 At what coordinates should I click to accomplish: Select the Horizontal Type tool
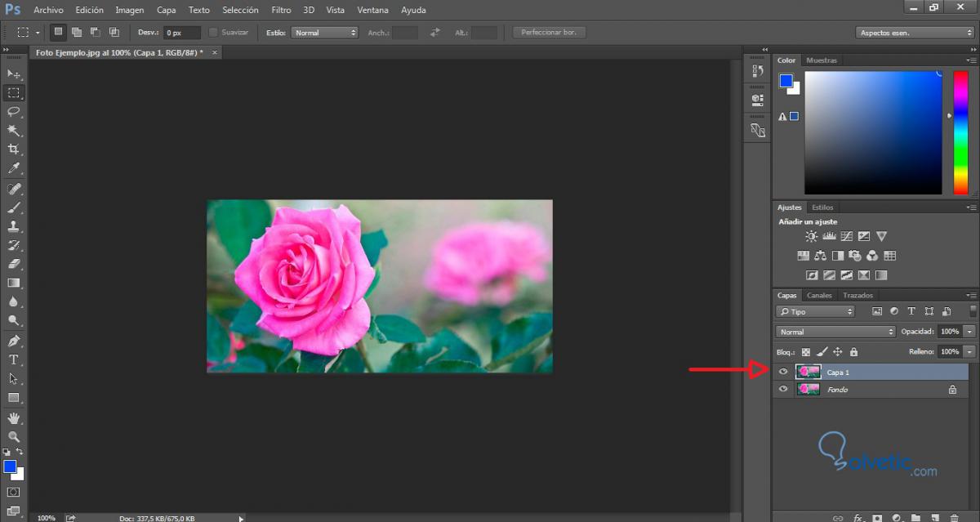tap(14, 359)
